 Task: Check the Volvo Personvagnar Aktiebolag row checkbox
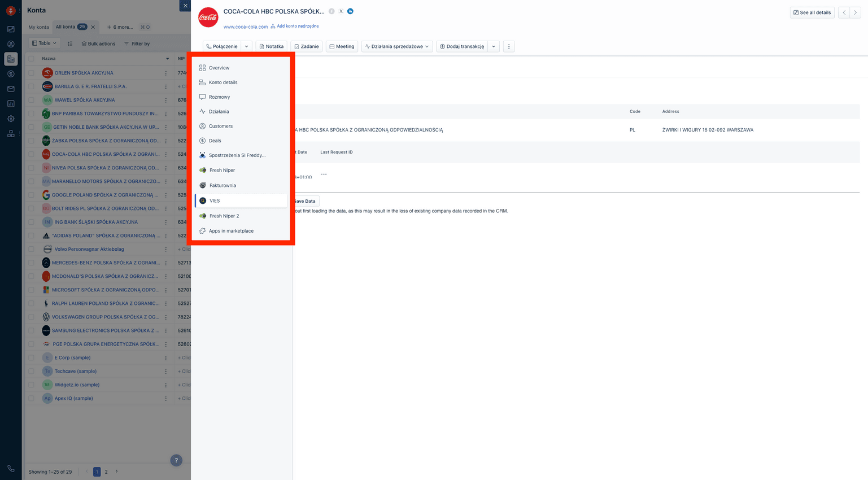click(32, 249)
